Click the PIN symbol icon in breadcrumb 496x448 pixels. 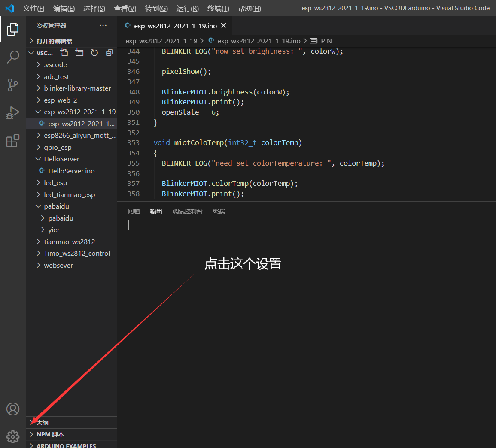[313, 41]
